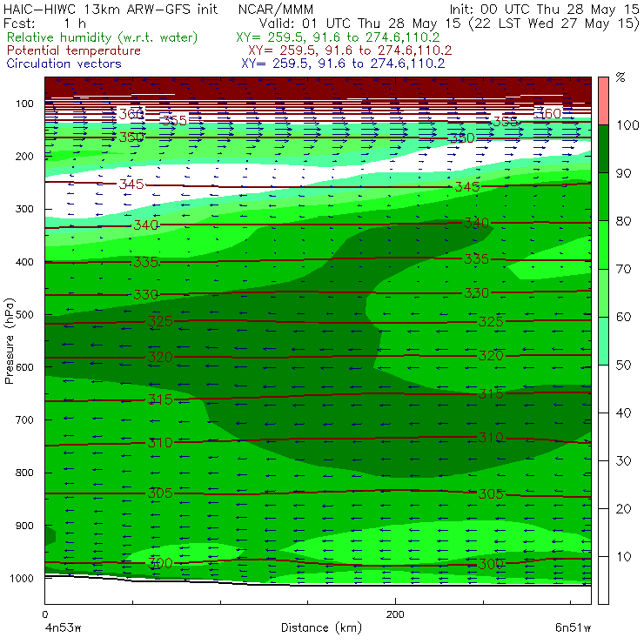
Task: Click the white 40–50% color bar segment
Action: point(603,388)
